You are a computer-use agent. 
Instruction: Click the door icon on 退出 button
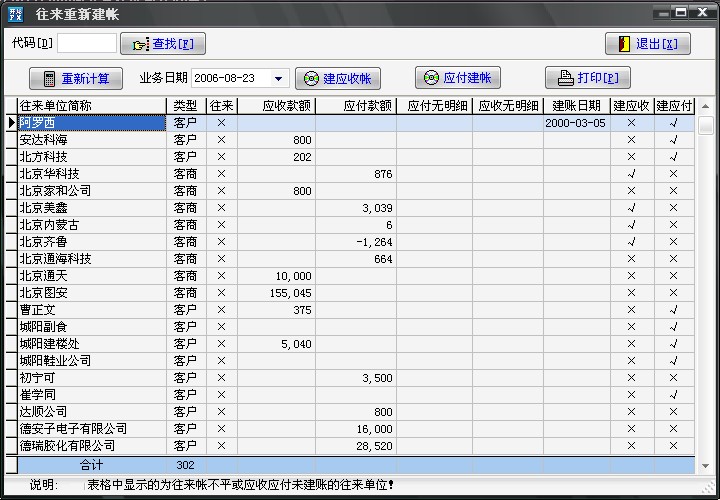coord(624,44)
